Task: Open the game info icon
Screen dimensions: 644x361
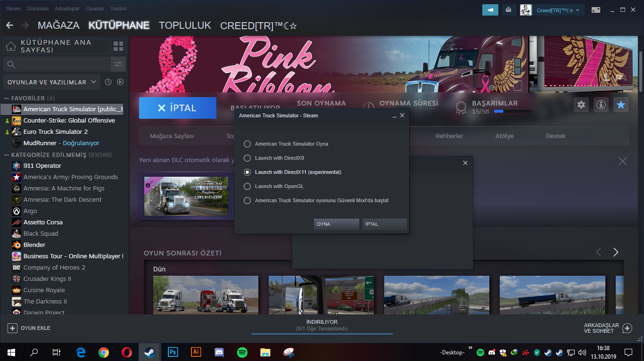Action: (601, 105)
